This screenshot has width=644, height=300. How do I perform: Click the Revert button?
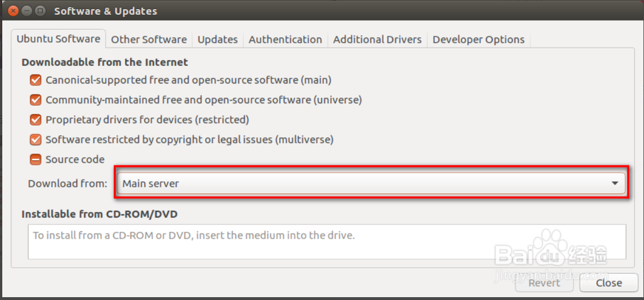click(x=544, y=283)
